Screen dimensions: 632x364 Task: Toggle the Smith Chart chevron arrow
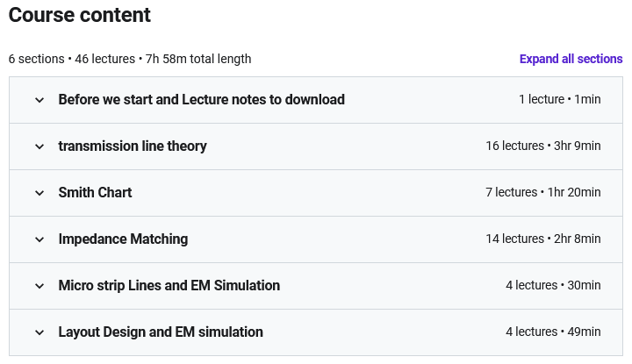click(x=39, y=193)
